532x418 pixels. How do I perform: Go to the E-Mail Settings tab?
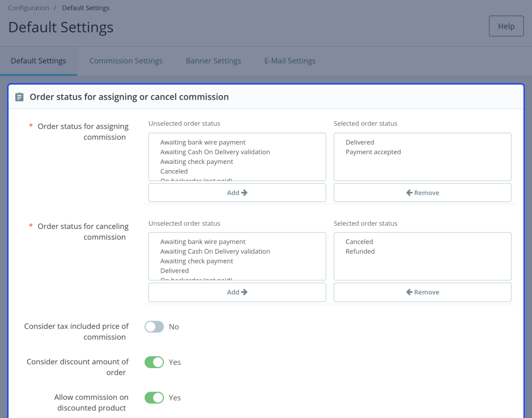290,61
